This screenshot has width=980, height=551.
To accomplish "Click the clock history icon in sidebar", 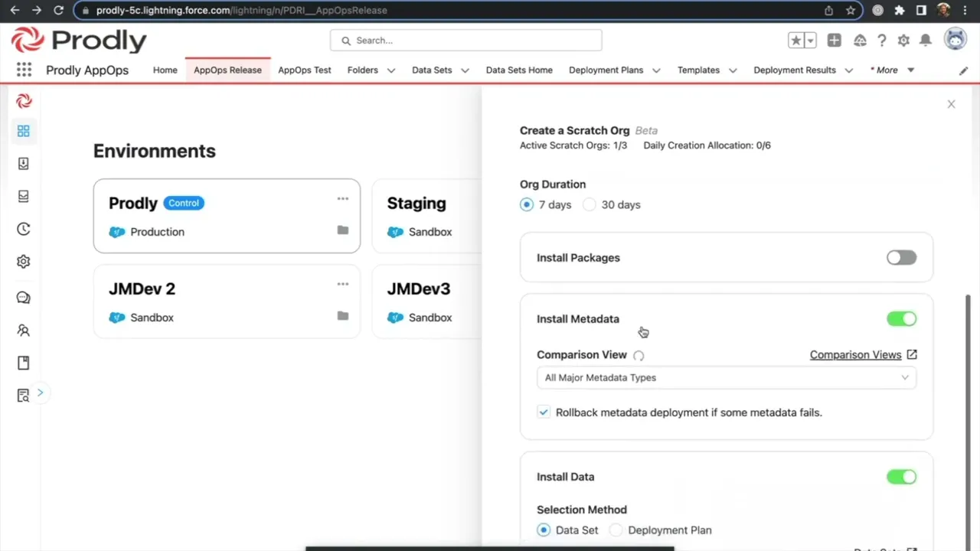I will pos(24,229).
